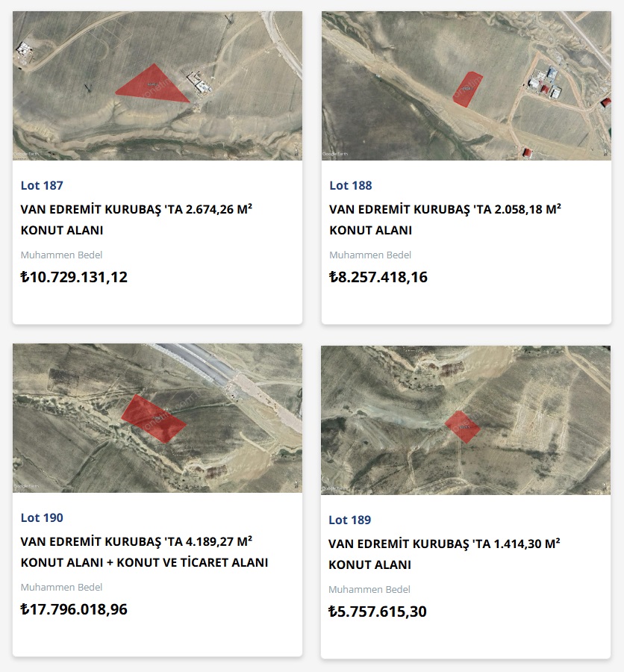624x672 pixels.
Task: Select the ₺5.757.615,30 price
Action: coord(378,612)
